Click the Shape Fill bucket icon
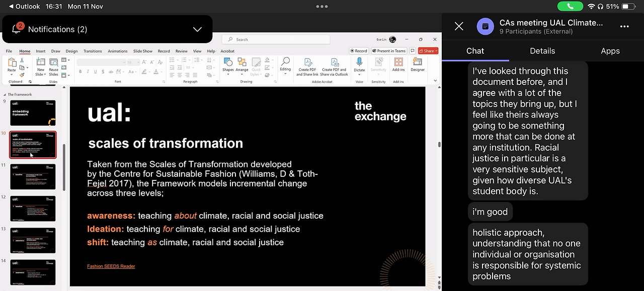This screenshot has height=291, width=644. point(267,60)
